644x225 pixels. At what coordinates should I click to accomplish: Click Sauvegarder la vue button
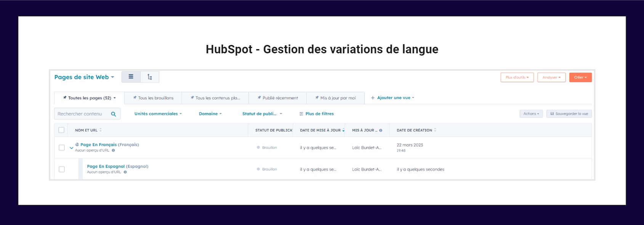click(x=569, y=114)
